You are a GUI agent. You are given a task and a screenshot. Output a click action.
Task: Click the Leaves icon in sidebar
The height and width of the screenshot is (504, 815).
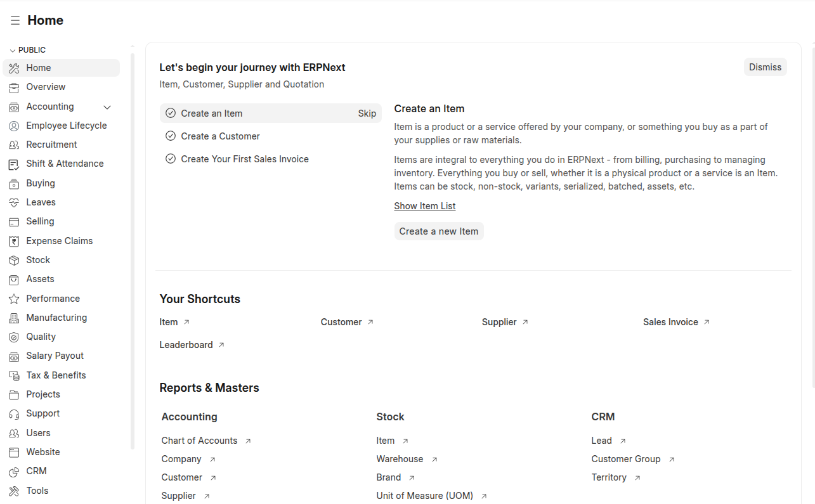tap(14, 202)
